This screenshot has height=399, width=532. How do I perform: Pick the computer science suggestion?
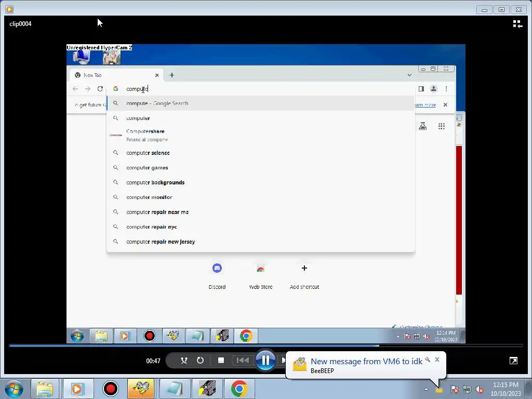click(x=261, y=153)
